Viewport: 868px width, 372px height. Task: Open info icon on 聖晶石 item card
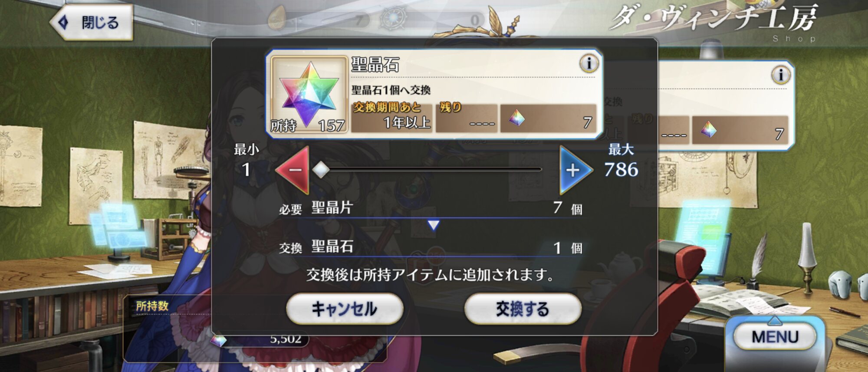589,64
